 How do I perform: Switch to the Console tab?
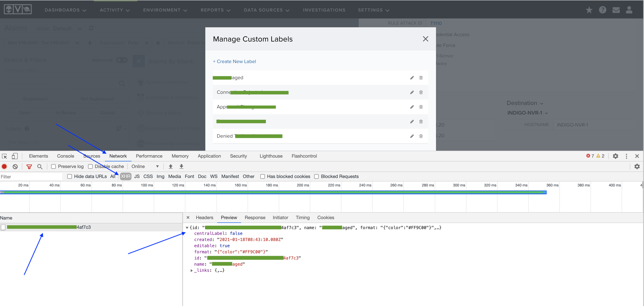coord(66,156)
